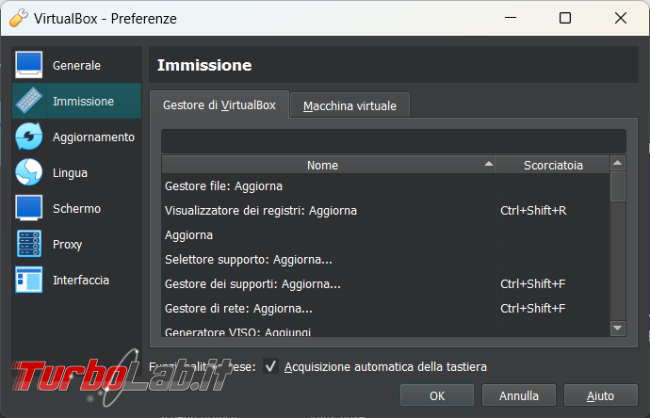Open the Proxy server icon
Image resolution: width=650 pixels, height=418 pixels.
[x=29, y=244]
